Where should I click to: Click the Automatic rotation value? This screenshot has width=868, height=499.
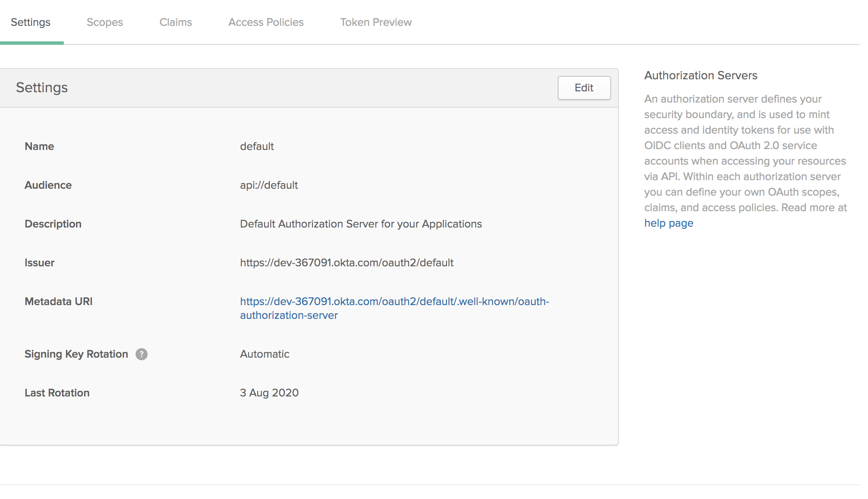click(x=265, y=354)
